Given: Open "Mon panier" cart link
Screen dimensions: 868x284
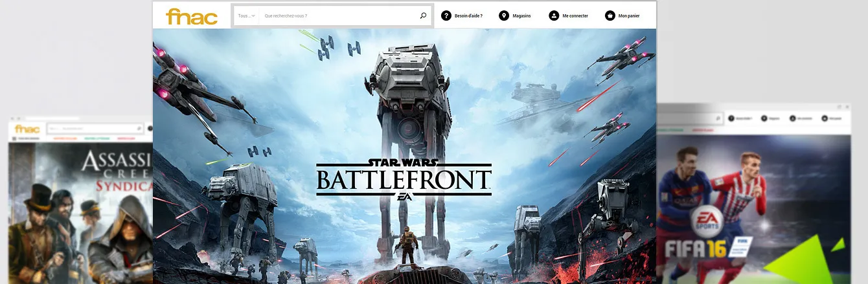Looking at the screenshot, I should click(628, 16).
